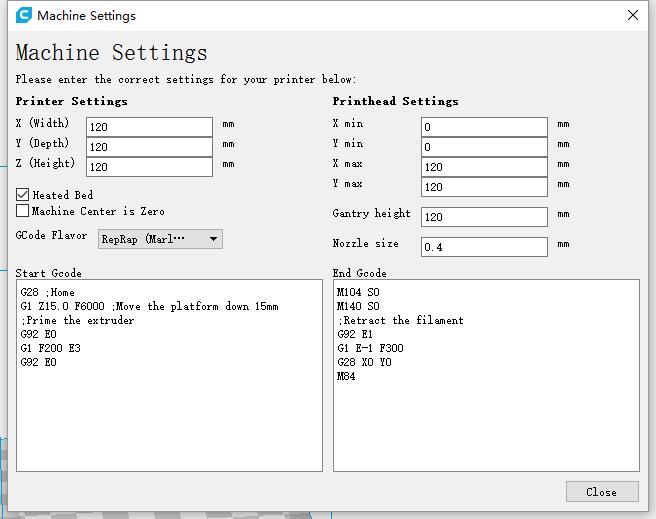Screen dimensions: 656x519
Task: Click the Cura logo icon in title bar
Action: (x=24, y=15)
